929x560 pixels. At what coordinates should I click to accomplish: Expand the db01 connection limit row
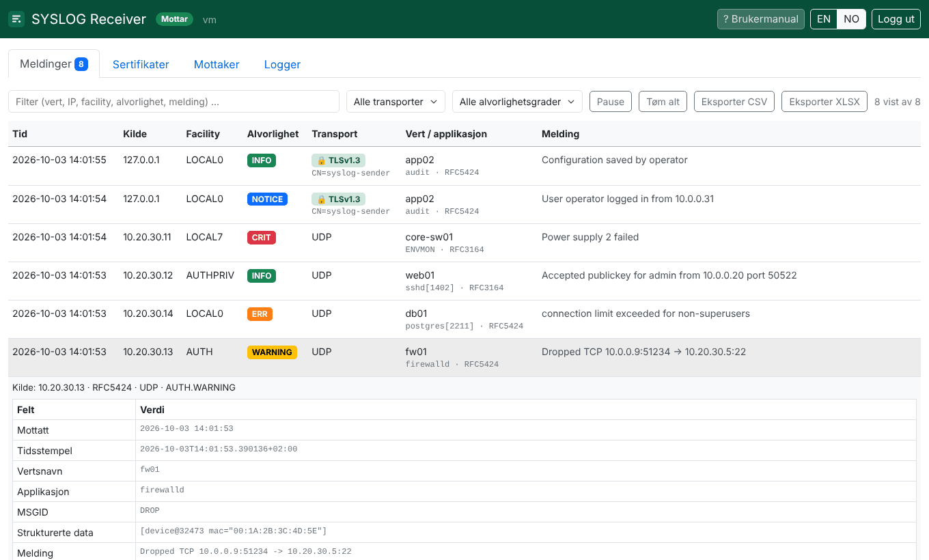click(x=464, y=320)
